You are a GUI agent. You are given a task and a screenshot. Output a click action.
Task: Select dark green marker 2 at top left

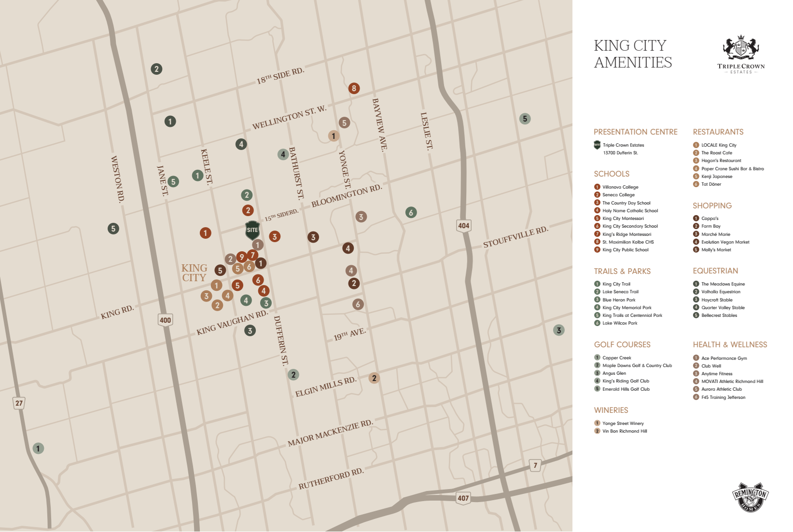(x=156, y=69)
